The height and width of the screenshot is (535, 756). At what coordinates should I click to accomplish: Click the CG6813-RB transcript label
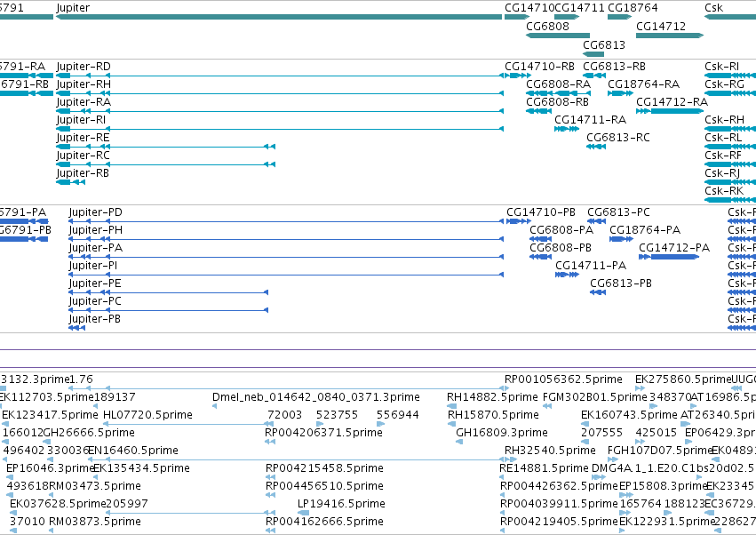pos(614,67)
